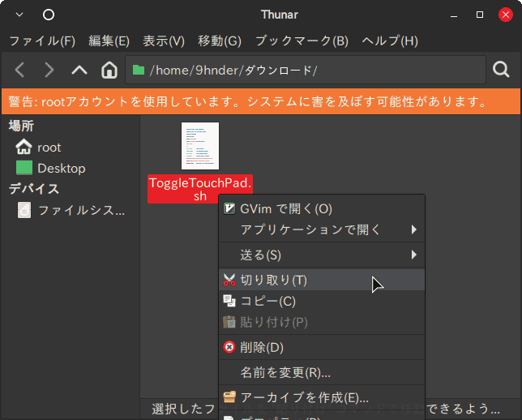Click the 貼り付け(P) grayed context menu entry
Viewport: 522px width, 420px height.
(322, 322)
